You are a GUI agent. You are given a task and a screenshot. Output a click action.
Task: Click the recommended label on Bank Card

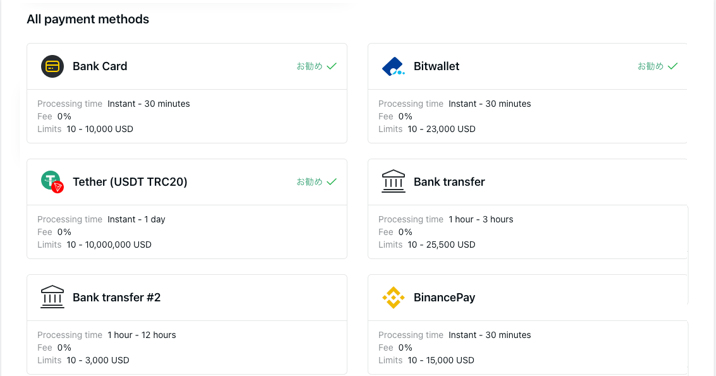[310, 66]
